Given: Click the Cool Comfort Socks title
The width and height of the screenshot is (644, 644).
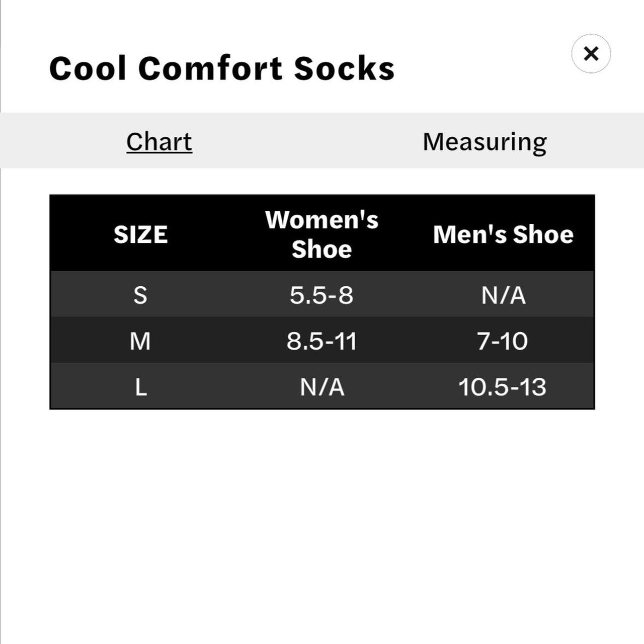Looking at the screenshot, I should click(x=221, y=68).
